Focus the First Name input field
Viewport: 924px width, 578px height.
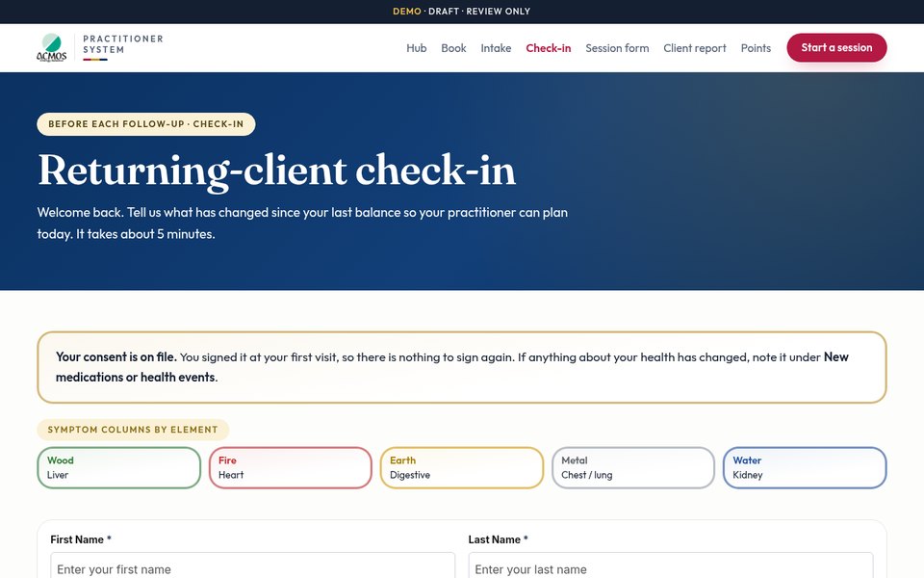pyautogui.click(x=253, y=566)
